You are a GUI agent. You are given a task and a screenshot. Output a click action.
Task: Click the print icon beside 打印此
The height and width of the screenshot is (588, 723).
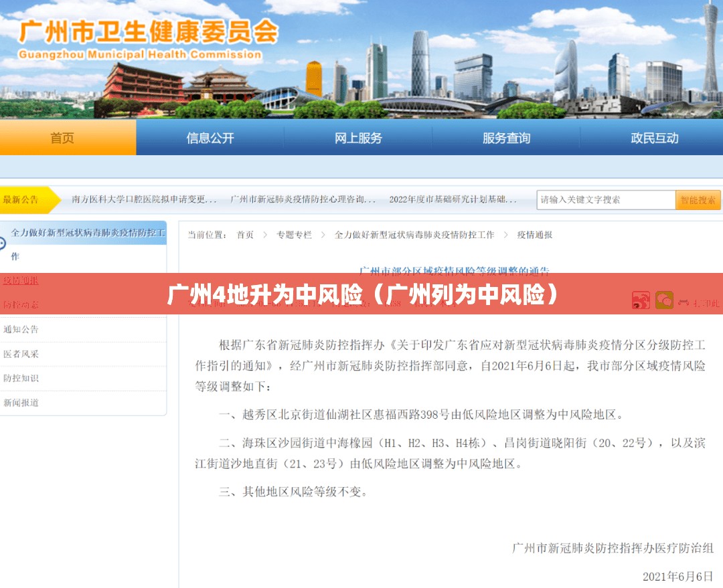pyautogui.click(x=684, y=303)
